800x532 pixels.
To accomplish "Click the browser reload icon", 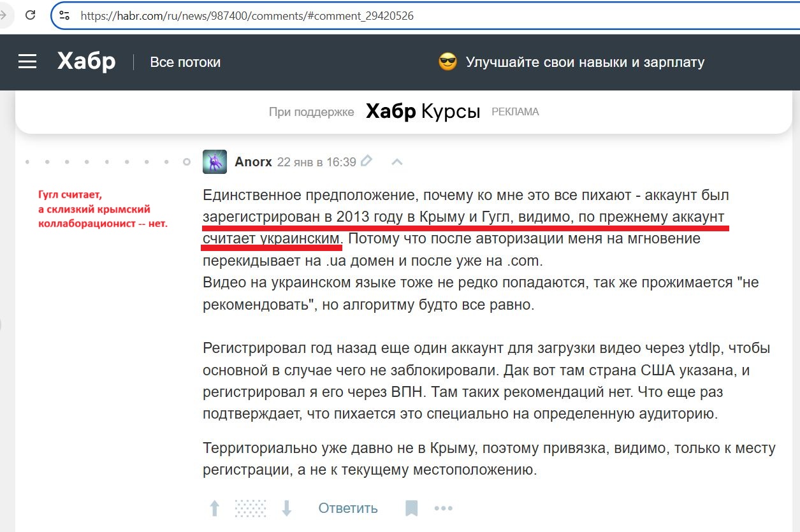I will [31, 15].
